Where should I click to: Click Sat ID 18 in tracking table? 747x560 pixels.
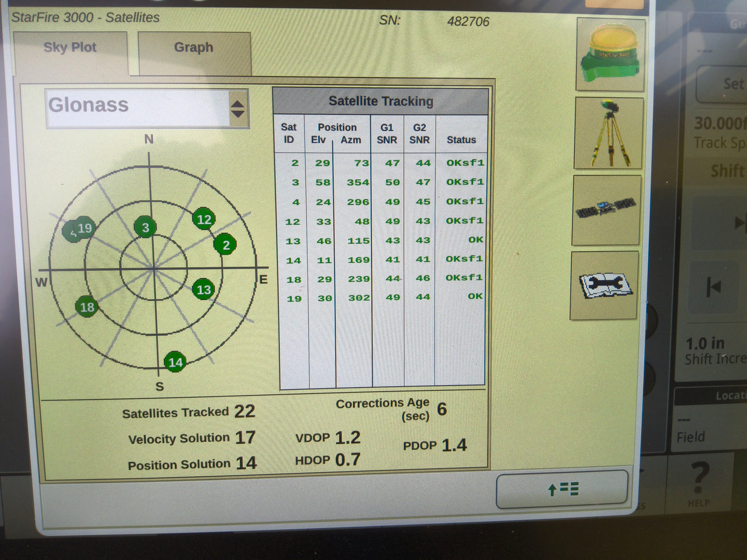point(294,280)
